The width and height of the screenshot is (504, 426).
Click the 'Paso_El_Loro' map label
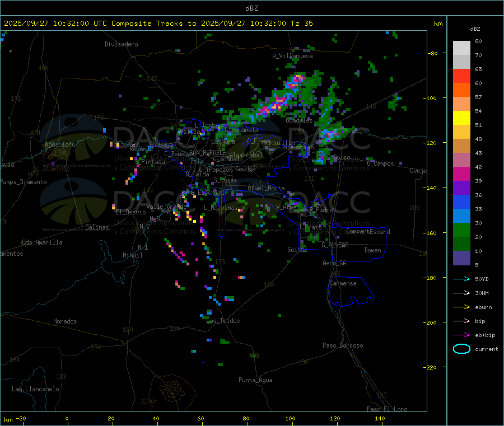pos(388,409)
